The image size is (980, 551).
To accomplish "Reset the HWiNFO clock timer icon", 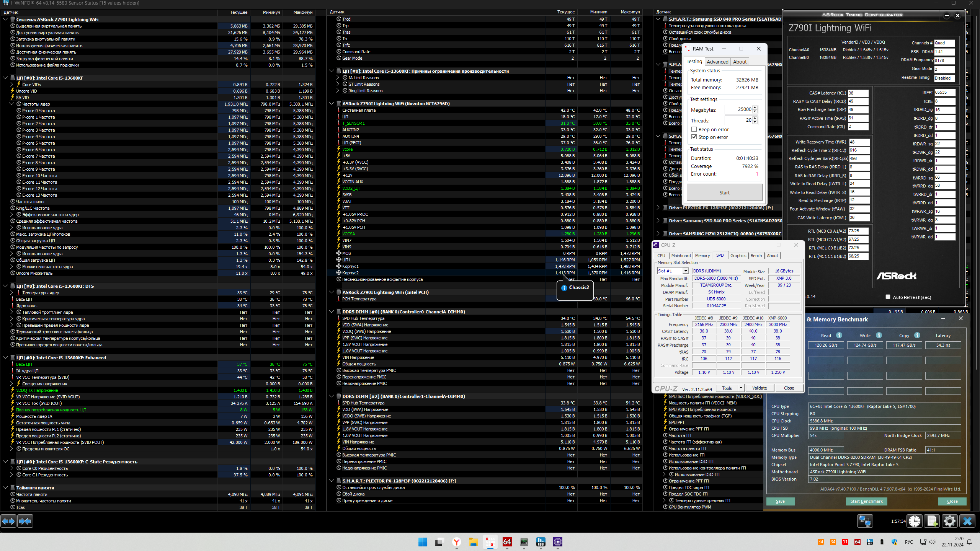I will tap(915, 521).
